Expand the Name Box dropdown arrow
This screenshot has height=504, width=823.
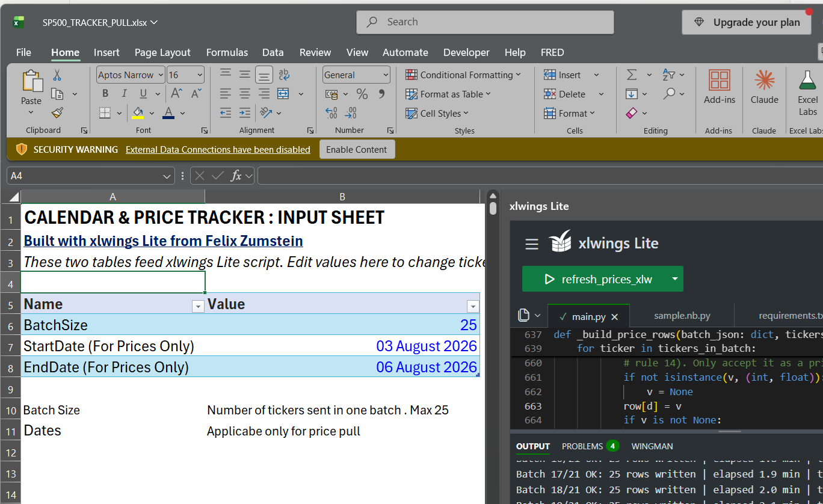pos(167,176)
